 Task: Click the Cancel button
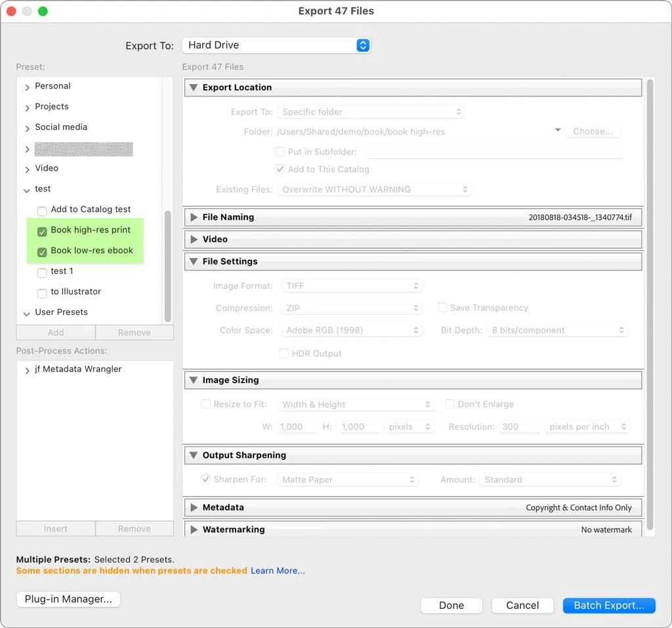click(522, 605)
